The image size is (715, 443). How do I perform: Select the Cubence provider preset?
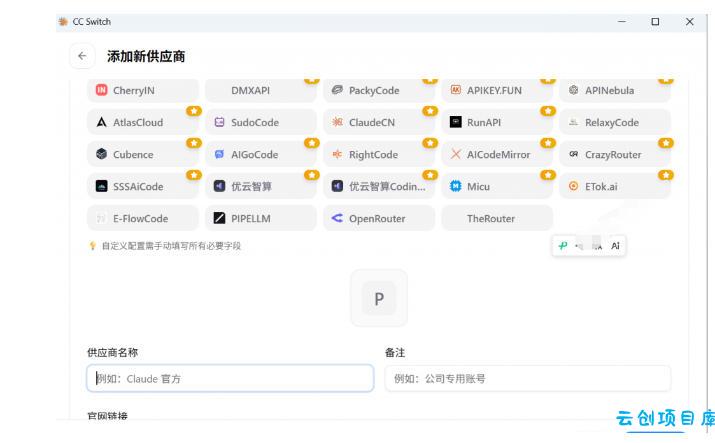coord(143,155)
